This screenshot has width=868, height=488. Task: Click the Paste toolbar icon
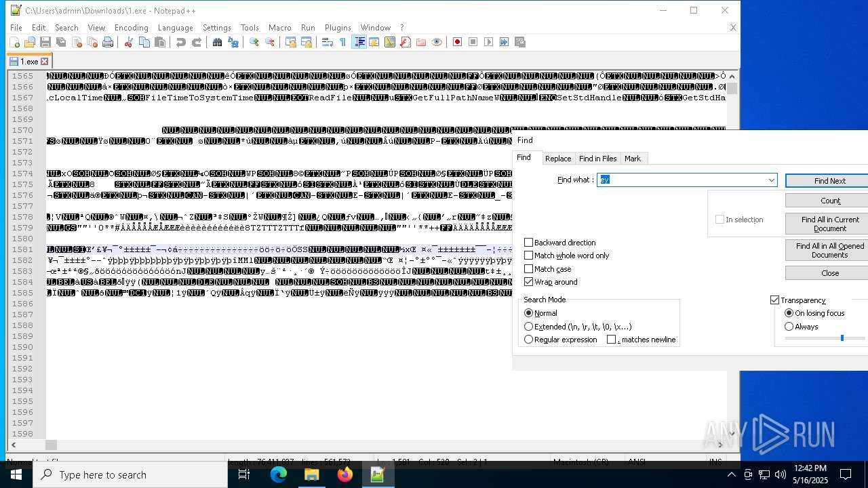point(160,42)
